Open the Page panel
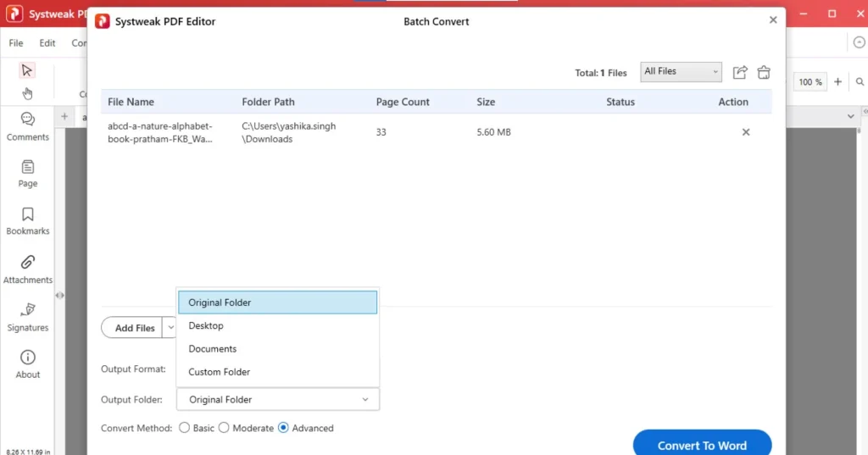 [x=28, y=174]
